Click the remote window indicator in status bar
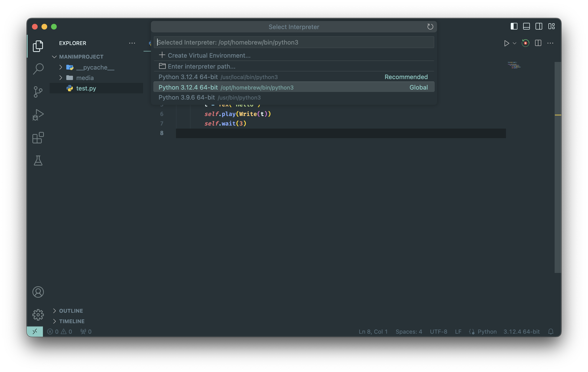Viewport: 588px width, 372px height. (35, 332)
